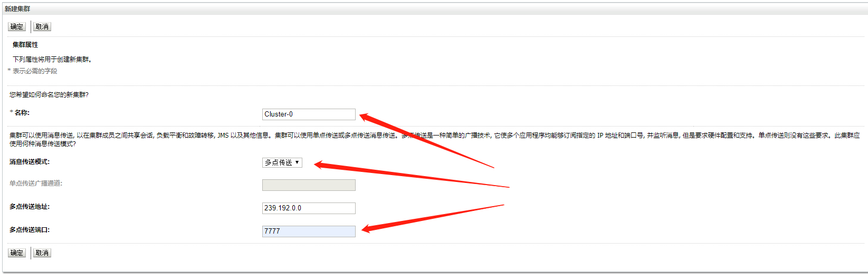The height and width of the screenshot is (280, 868).
Task: Click the 名称 field label
Action: point(22,113)
